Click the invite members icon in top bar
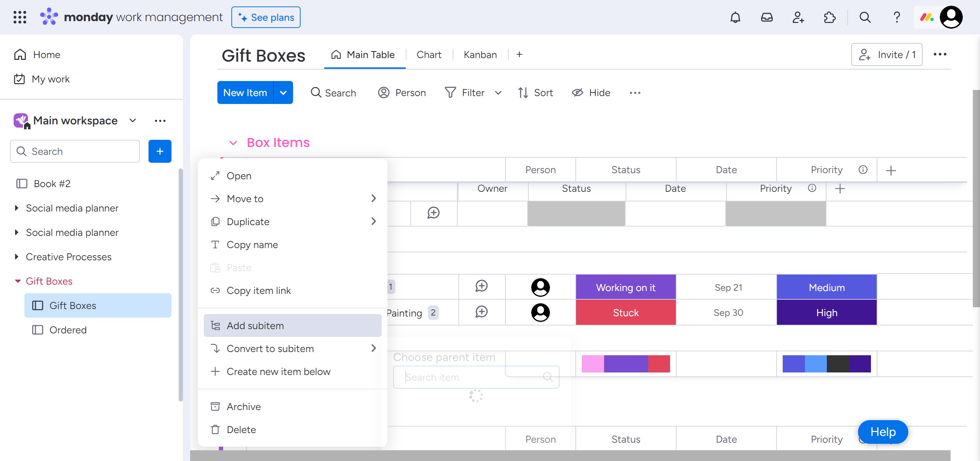Image resolution: width=980 pixels, height=461 pixels. tap(798, 18)
